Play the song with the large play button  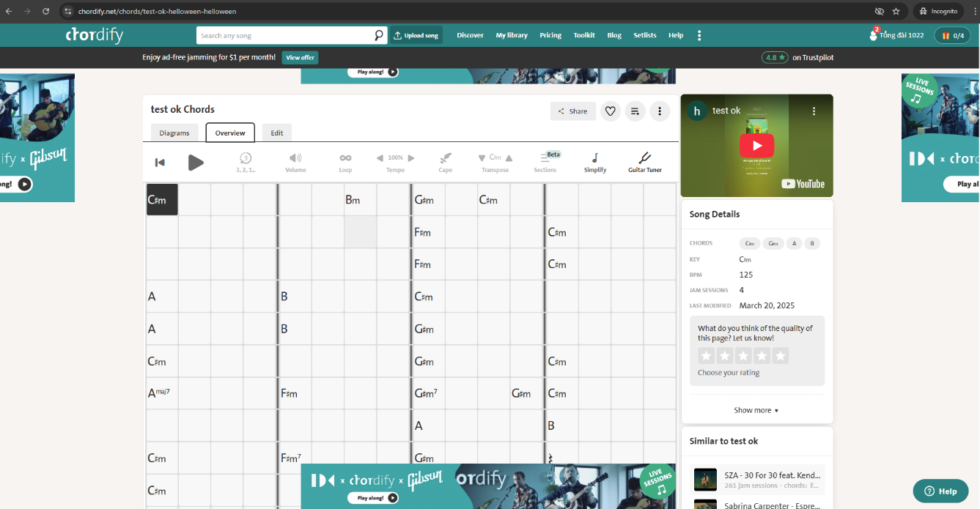click(196, 162)
